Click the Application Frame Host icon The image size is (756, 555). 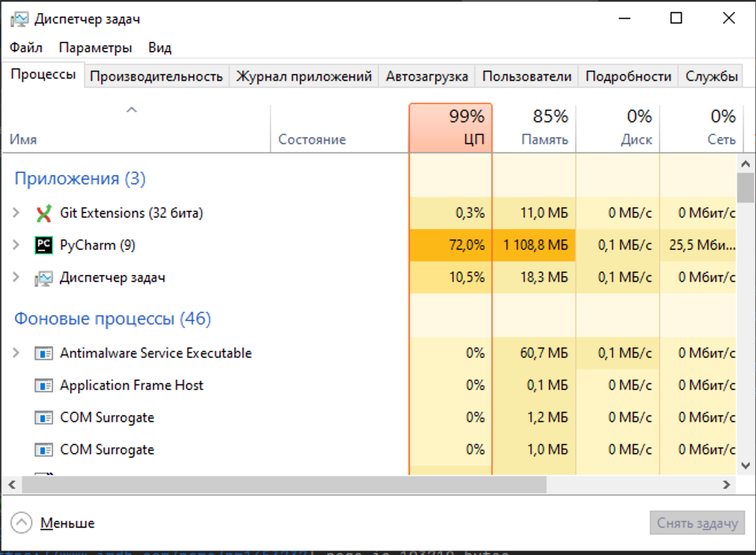[44, 386]
